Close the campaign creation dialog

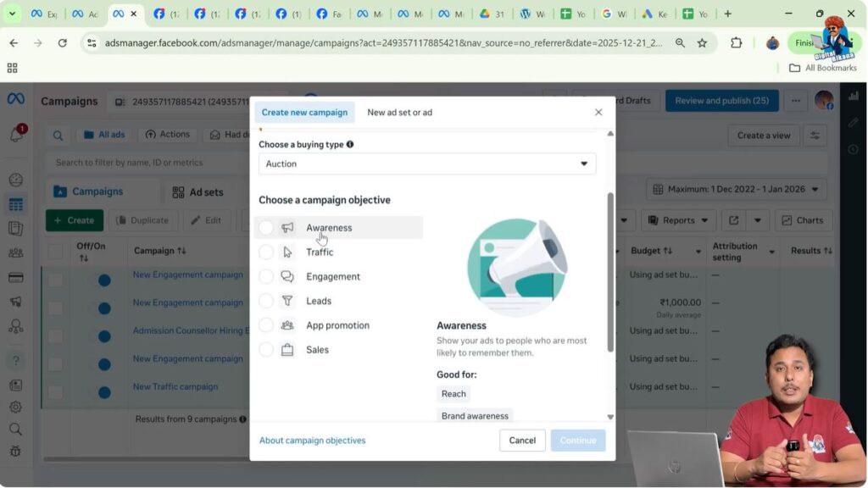pyautogui.click(x=598, y=113)
